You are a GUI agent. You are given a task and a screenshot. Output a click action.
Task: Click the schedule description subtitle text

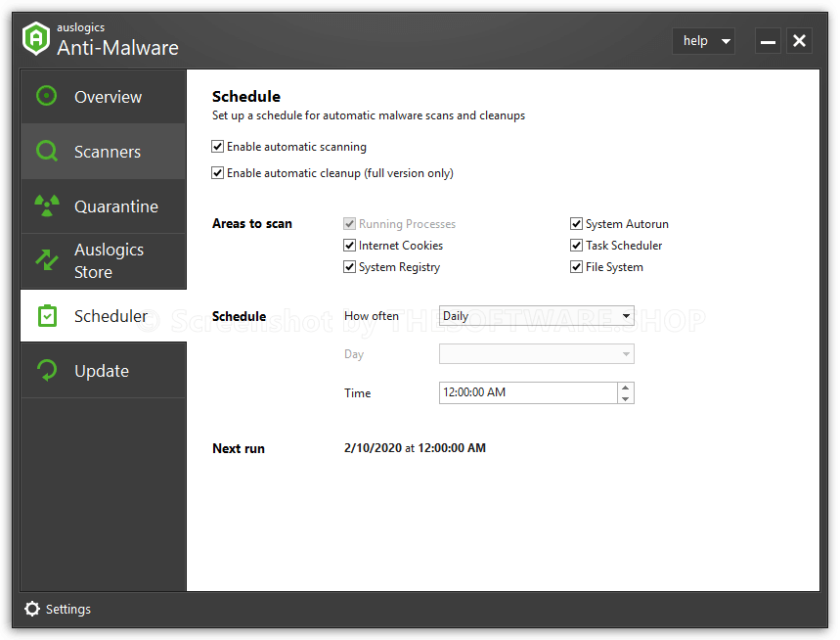[x=369, y=115]
